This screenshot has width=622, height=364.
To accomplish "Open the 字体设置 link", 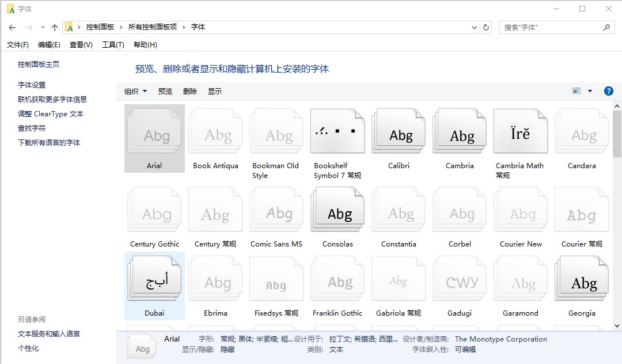I will coord(32,85).
